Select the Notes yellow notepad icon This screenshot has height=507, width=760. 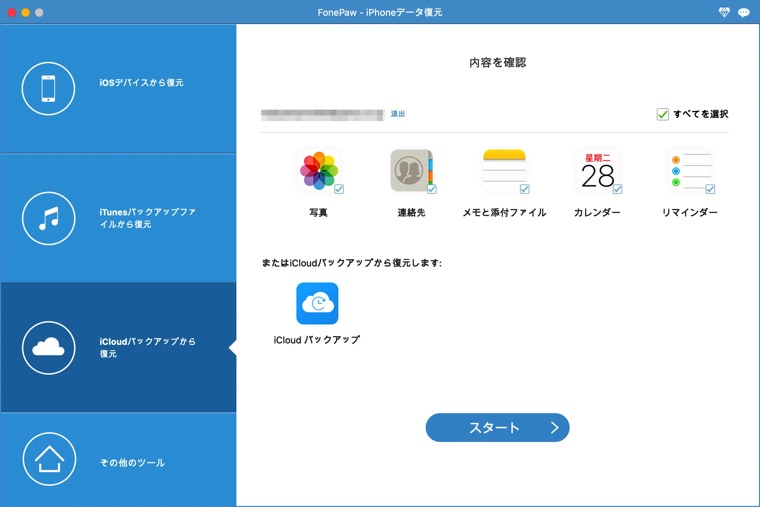(x=504, y=170)
